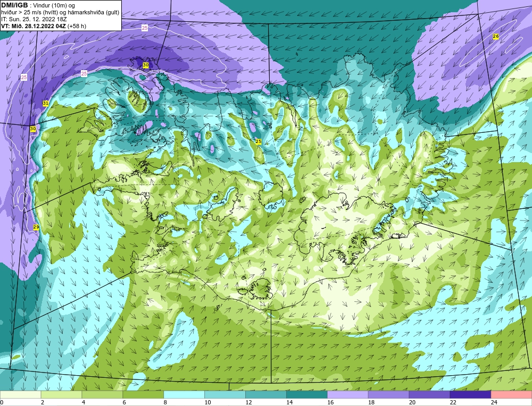Viewport: 532px width, 406px height.
Task: Pick the 14–16 dark teal legend swatch
Action: [307, 394]
